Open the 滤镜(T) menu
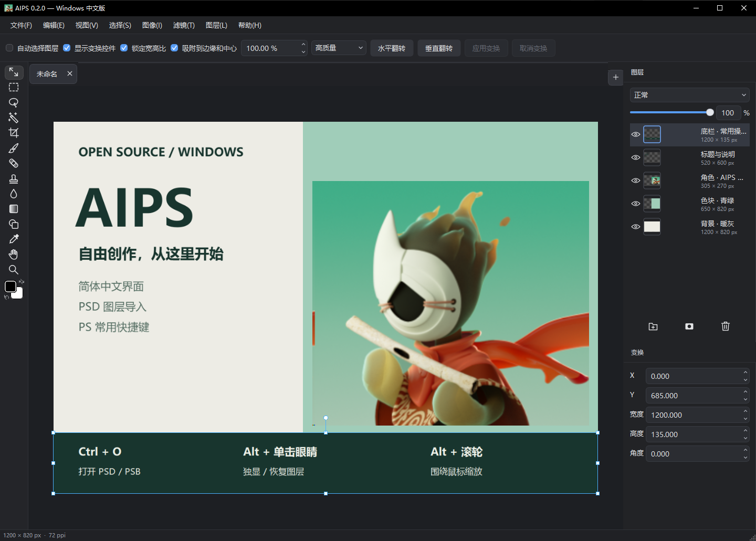Viewport: 756px width, 541px height. [x=184, y=25]
